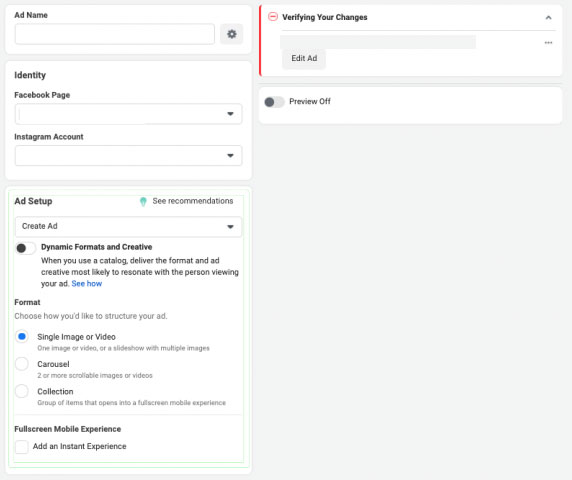
Task: Focus the Ad Name input field
Action: (115, 34)
